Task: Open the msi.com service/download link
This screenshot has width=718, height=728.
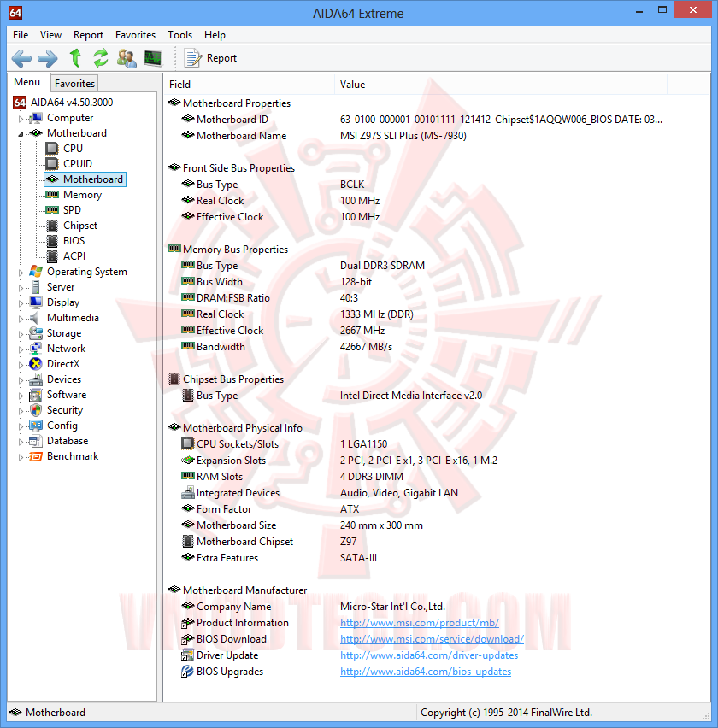Action: [x=432, y=639]
